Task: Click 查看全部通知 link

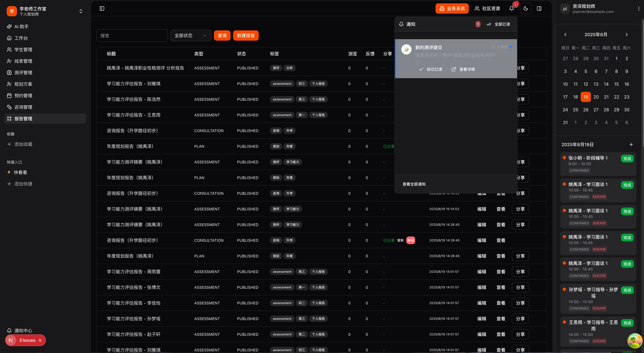Action: tap(414, 184)
